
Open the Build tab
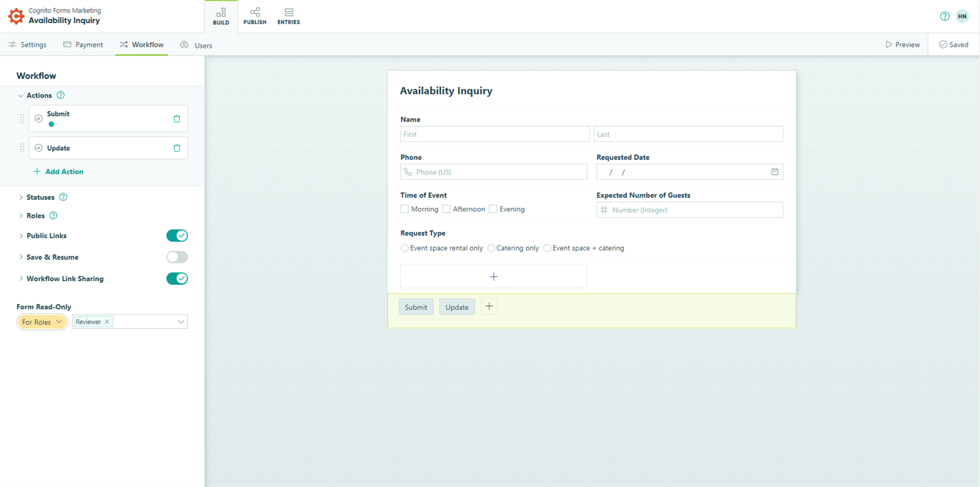coord(221,16)
